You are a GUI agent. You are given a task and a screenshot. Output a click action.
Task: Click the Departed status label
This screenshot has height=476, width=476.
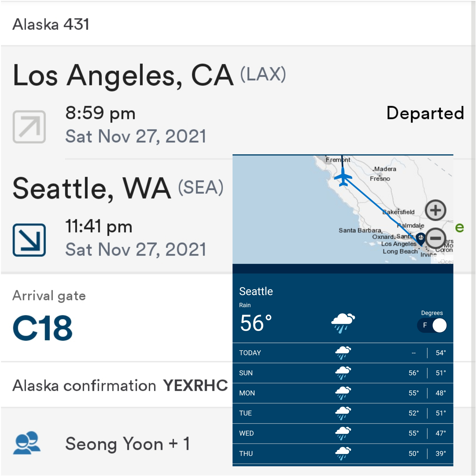click(x=425, y=113)
